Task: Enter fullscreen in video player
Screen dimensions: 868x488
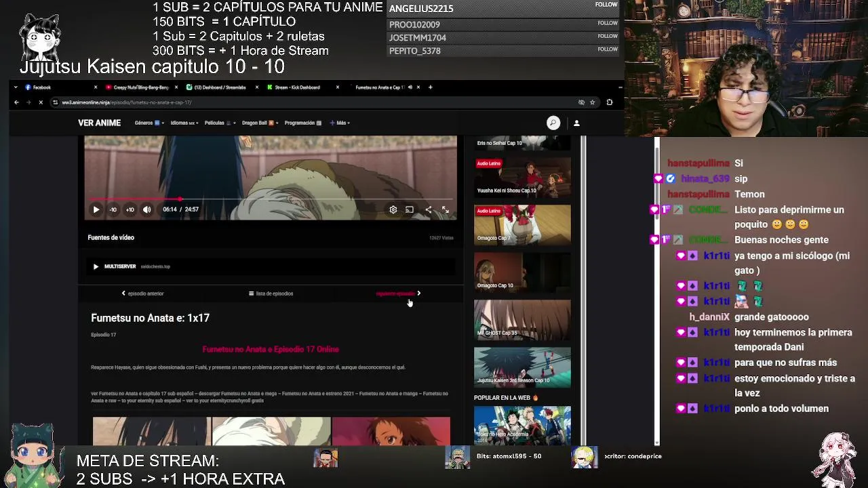Action: (446, 210)
